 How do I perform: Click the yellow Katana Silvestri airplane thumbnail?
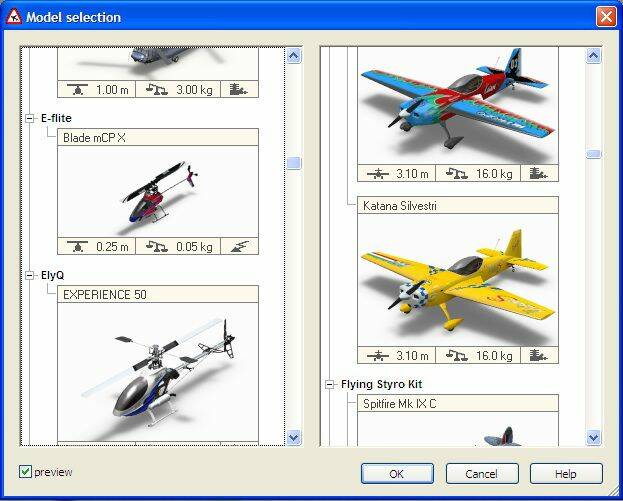[457, 282]
